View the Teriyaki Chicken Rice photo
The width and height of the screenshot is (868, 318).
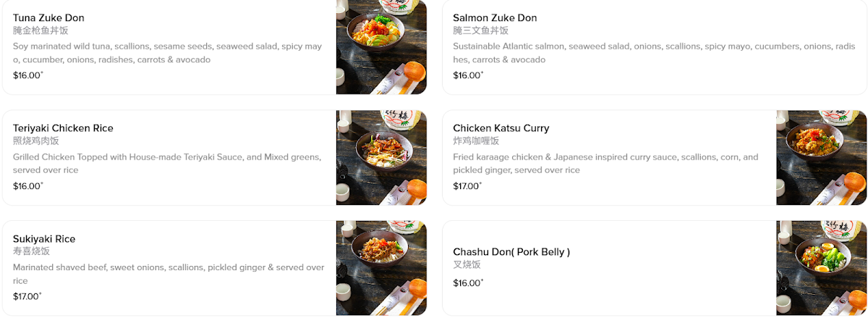[381, 158]
